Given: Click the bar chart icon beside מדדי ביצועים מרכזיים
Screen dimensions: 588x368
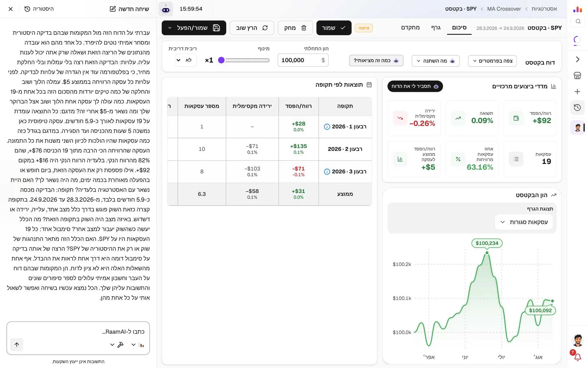Looking at the screenshot, I should coord(554,86).
